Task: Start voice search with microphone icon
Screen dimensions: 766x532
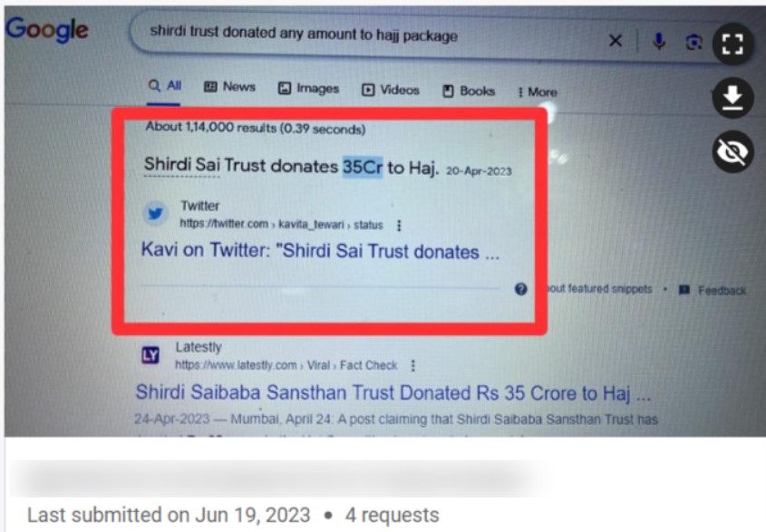Action: point(659,42)
